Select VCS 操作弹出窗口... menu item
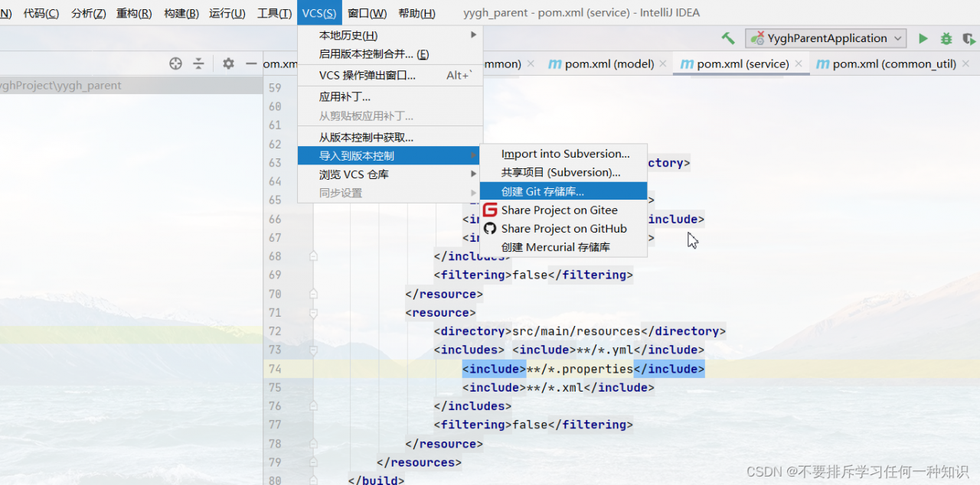 click(x=390, y=75)
